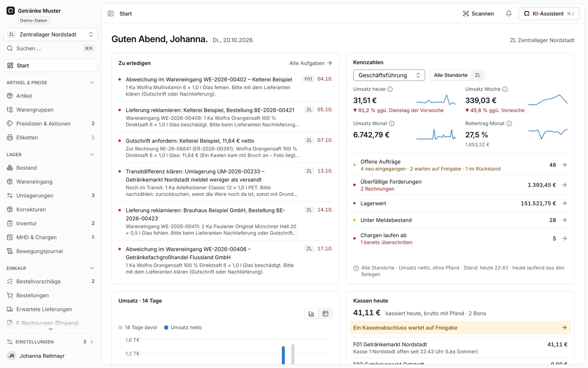588x368 pixels.
Task: Collapse the ARTIKEL & PREISE section
Action: click(x=92, y=83)
